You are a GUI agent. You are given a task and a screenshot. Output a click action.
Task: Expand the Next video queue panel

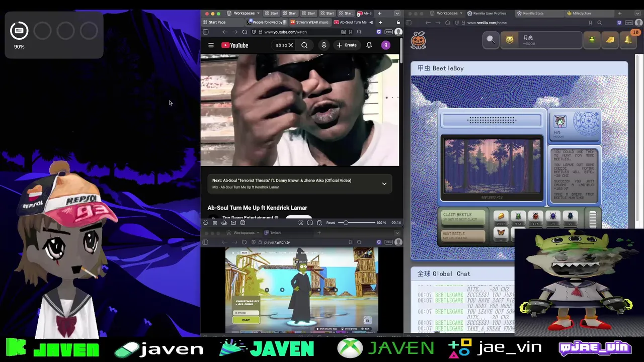tap(384, 184)
